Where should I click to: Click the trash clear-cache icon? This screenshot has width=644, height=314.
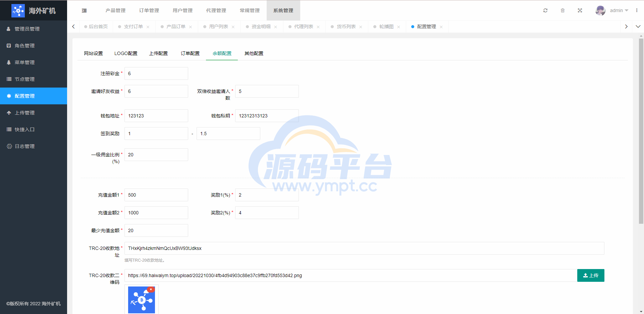(562, 10)
